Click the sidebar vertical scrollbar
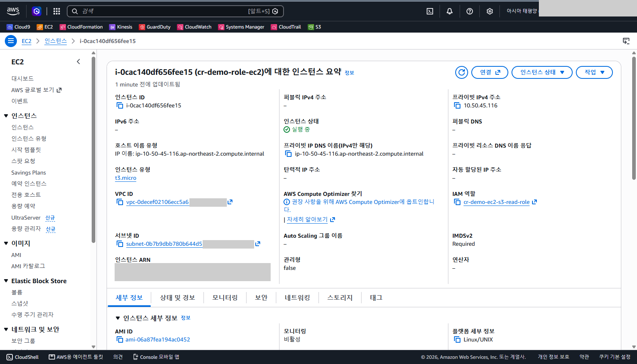Image resolution: width=637 pixels, height=364 pixels. [x=93, y=150]
